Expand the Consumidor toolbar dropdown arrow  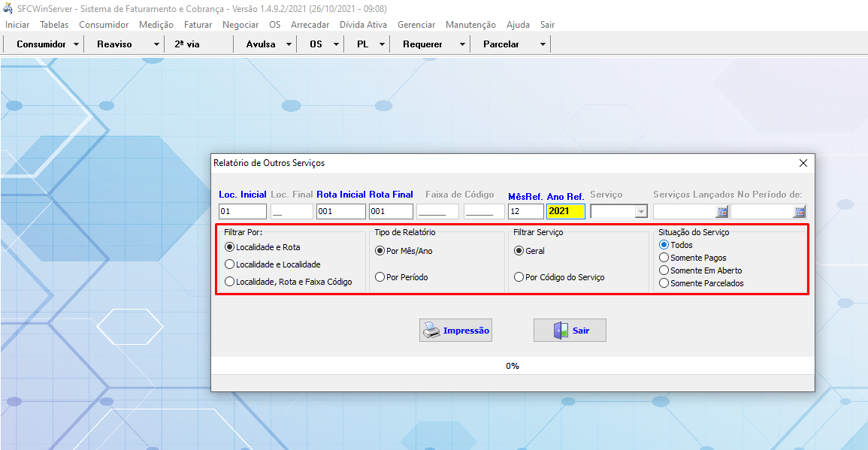click(77, 44)
